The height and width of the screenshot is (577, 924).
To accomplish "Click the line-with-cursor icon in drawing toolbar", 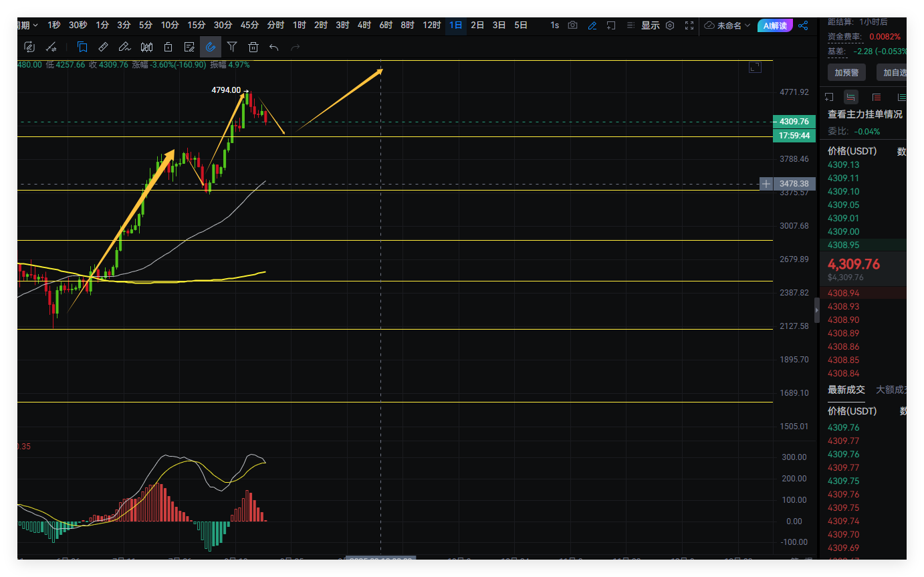I will click(x=50, y=47).
